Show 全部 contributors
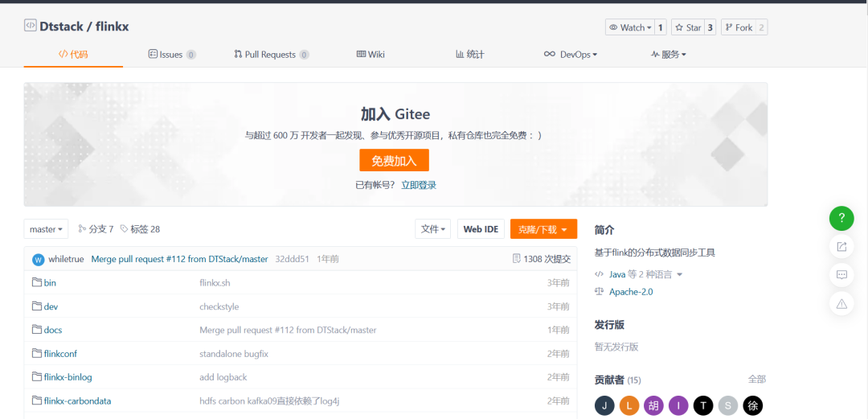Viewport: 868px width, 419px height. (757, 379)
